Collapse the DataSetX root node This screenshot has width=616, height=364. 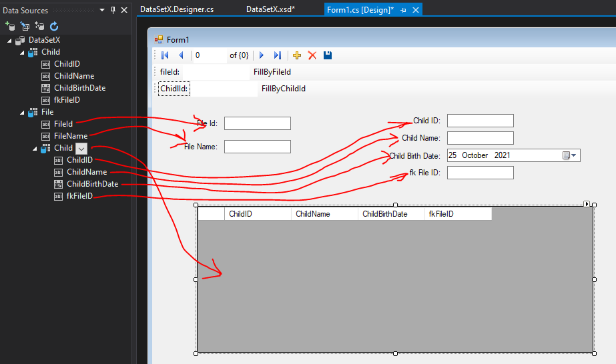(x=9, y=41)
